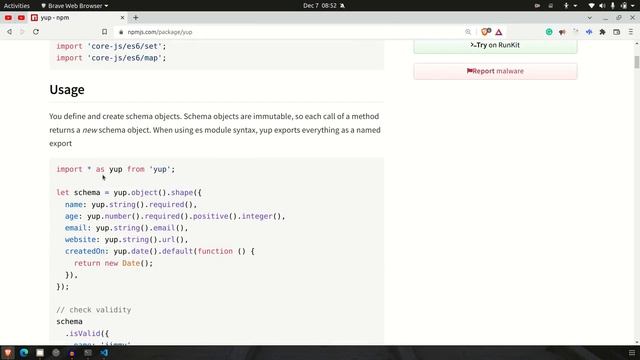Select the second pinned YouTube tab

click(21, 18)
